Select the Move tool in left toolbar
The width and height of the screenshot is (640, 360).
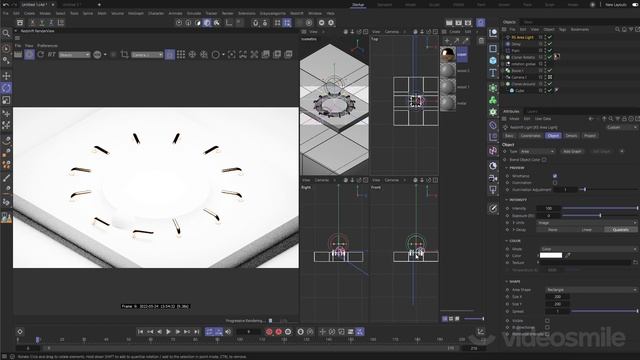click(6, 76)
